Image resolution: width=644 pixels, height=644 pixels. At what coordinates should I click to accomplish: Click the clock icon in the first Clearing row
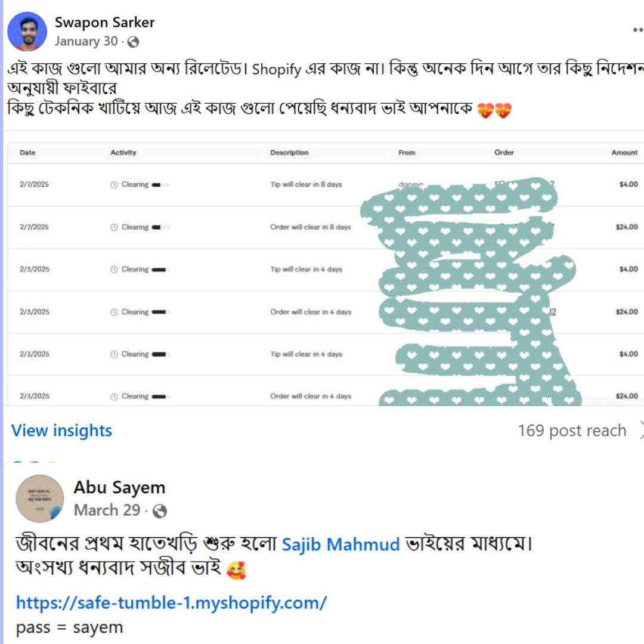(114, 185)
